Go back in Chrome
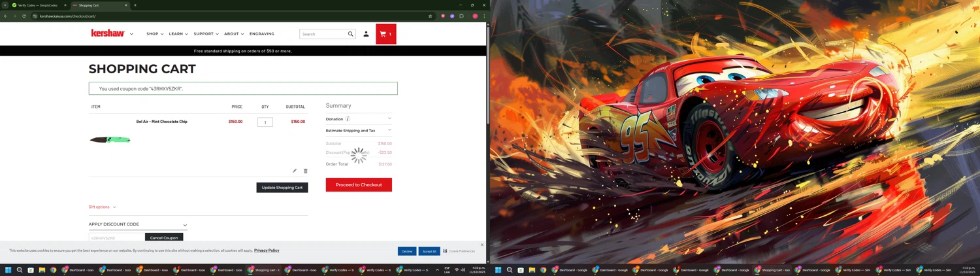The image size is (980, 276). pos(6,16)
